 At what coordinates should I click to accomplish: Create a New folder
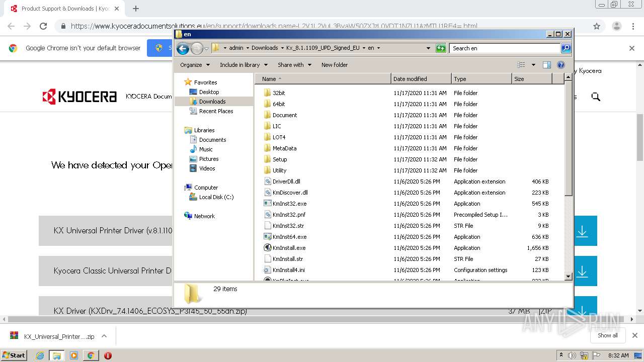point(335,65)
